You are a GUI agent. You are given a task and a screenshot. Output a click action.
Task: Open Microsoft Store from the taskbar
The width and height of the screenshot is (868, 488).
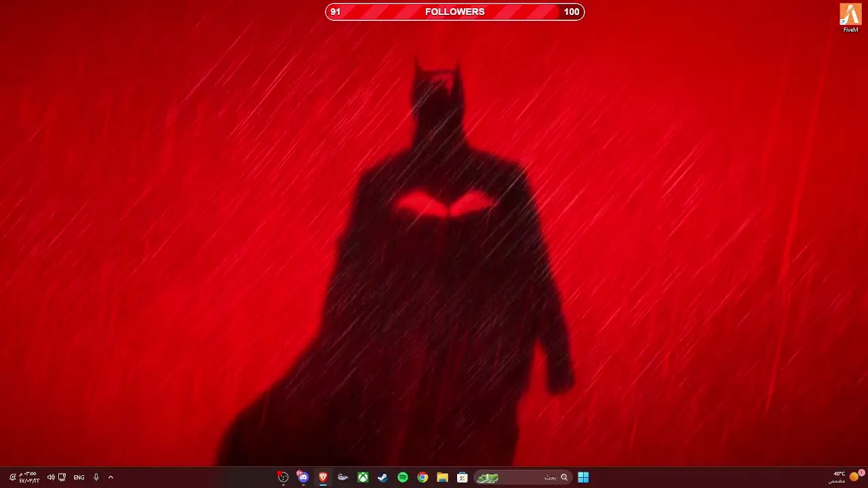pyautogui.click(x=462, y=477)
